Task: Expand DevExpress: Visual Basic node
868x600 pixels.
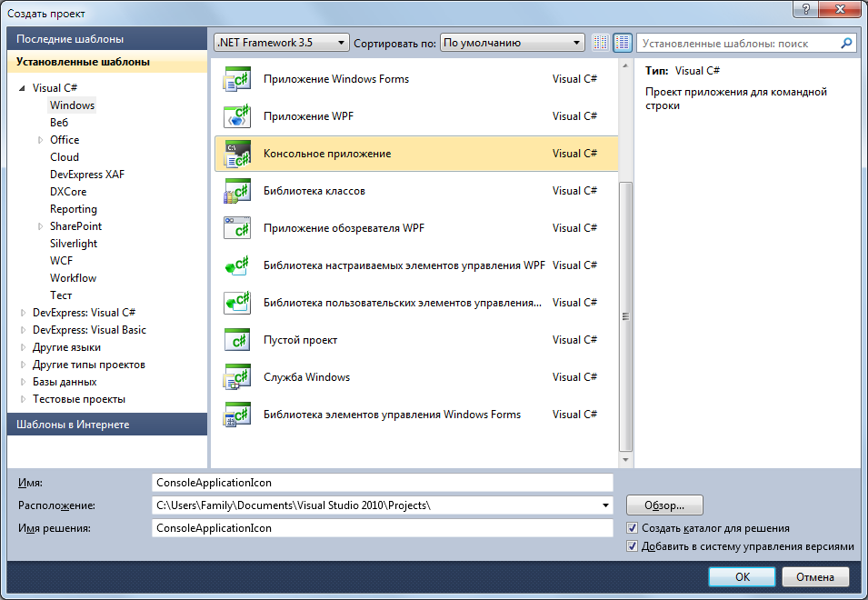Action: 23,330
